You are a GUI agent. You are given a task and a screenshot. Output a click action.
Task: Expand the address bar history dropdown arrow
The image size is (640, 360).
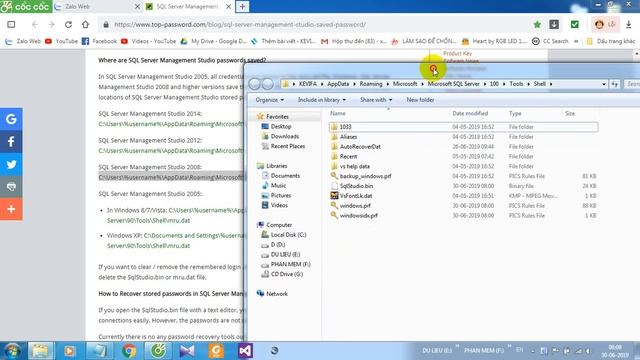coord(604,84)
